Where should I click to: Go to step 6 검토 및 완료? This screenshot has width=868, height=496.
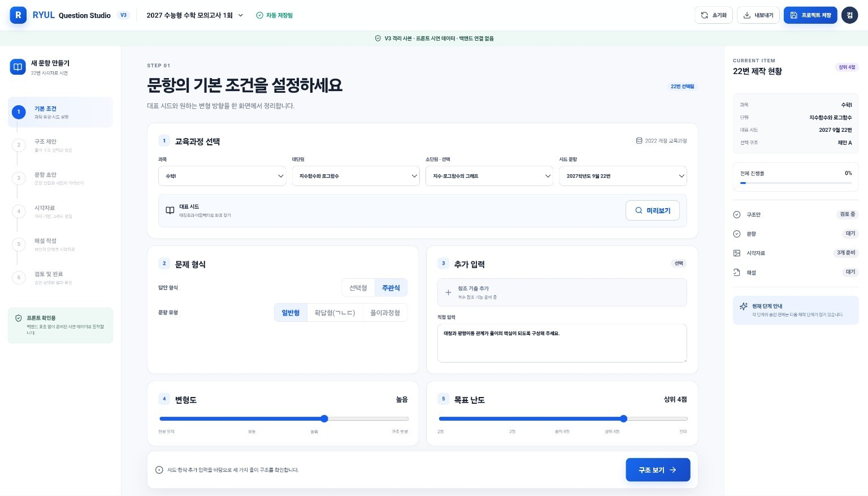tap(60, 278)
